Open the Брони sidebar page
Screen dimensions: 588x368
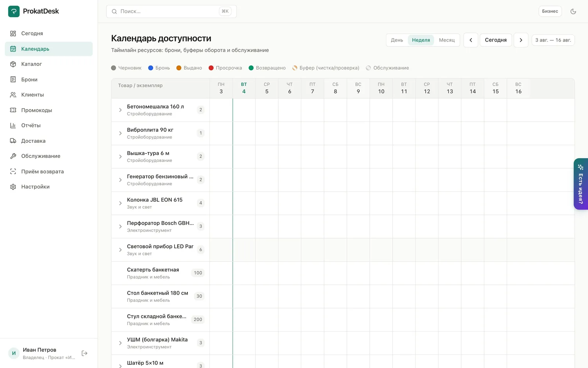(x=49, y=79)
